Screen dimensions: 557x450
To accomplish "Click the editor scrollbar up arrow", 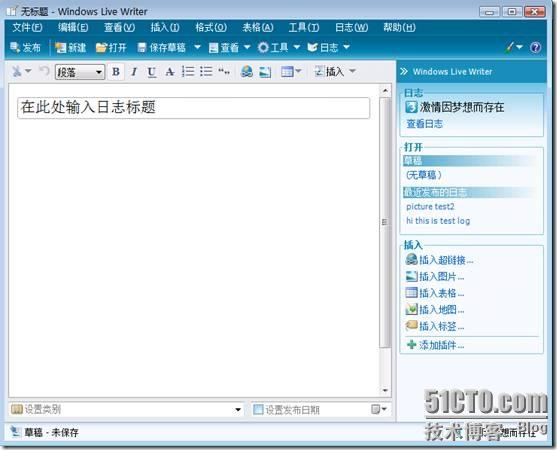I will tap(385, 91).
